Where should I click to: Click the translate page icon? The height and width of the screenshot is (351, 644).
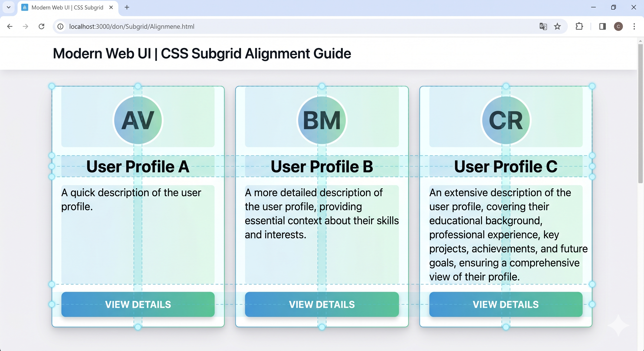(x=543, y=27)
